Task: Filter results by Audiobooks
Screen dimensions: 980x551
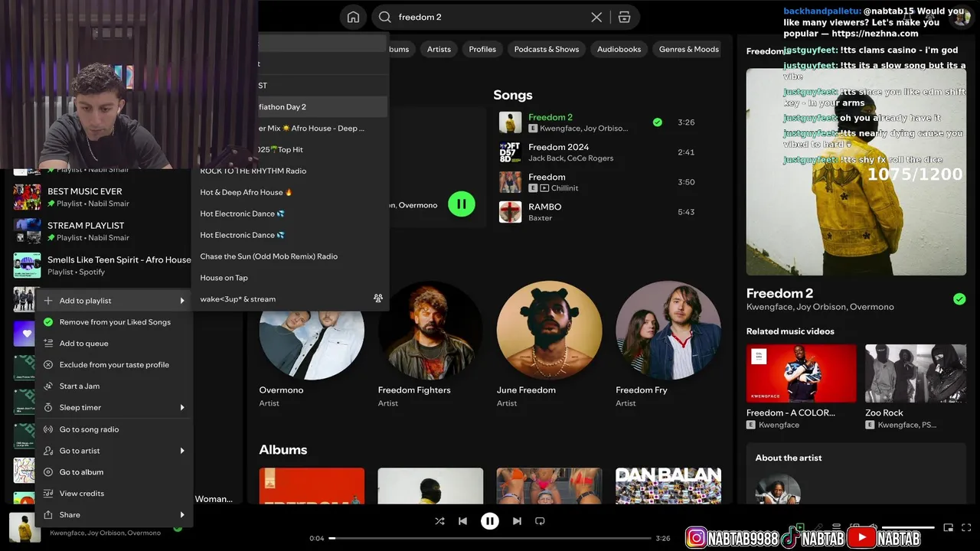Action: pyautogui.click(x=619, y=49)
